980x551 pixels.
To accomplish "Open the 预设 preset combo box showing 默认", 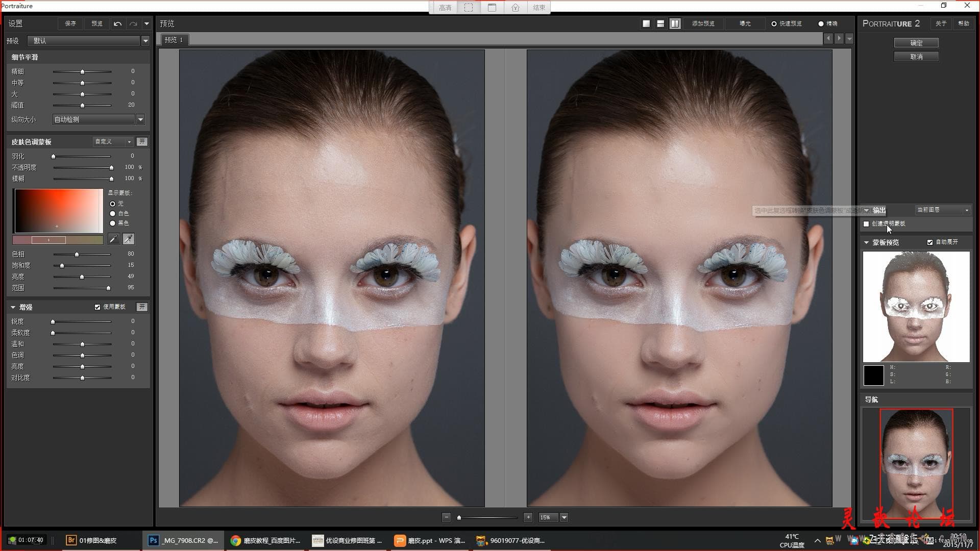I will (x=88, y=41).
